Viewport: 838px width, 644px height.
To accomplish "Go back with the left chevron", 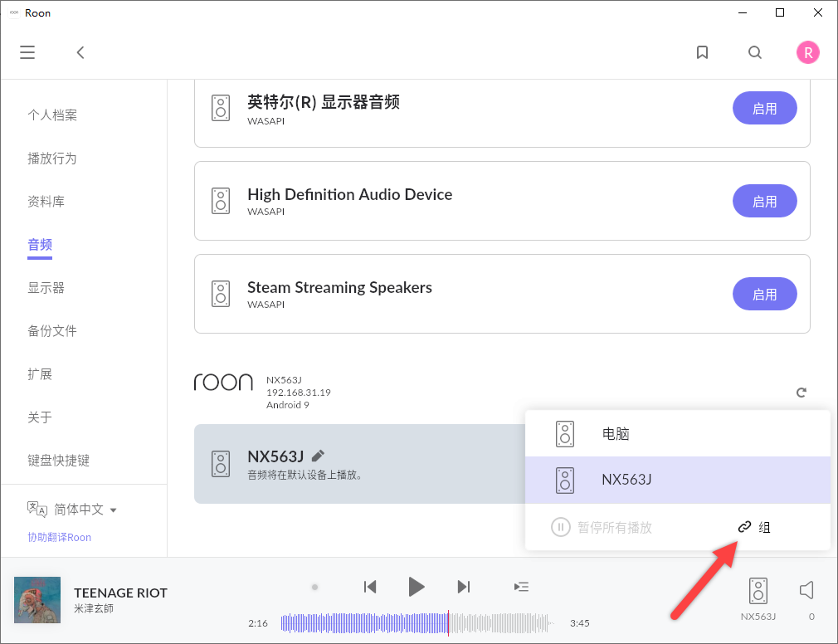I will (x=80, y=52).
